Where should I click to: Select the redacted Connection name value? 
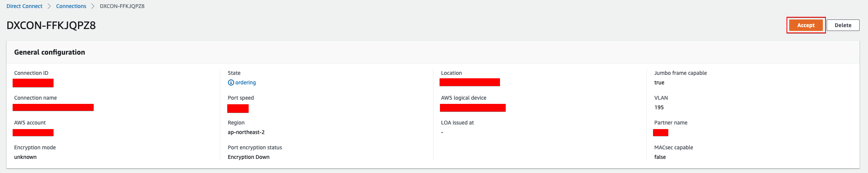click(x=53, y=107)
